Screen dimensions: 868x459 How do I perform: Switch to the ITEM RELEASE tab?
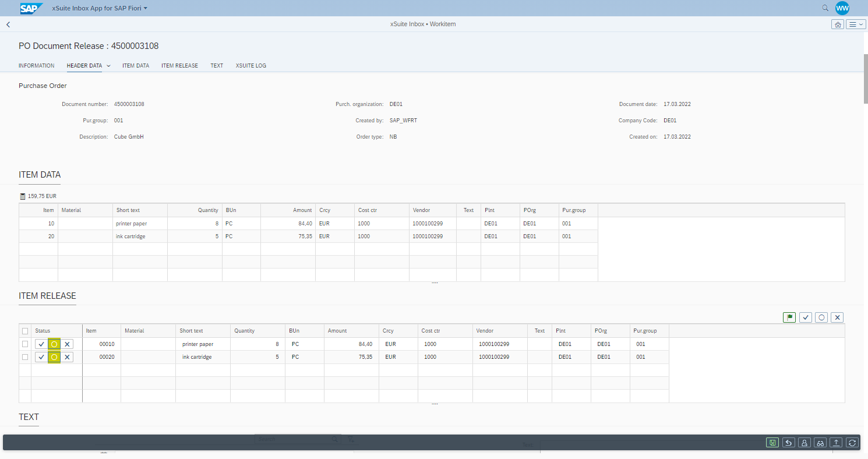179,66
